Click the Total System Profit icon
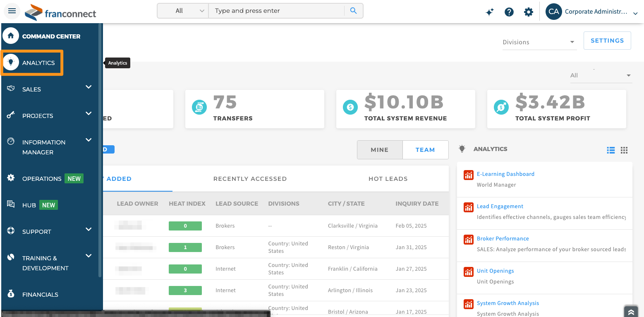The height and width of the screenshot is (317, 644). 501,107
